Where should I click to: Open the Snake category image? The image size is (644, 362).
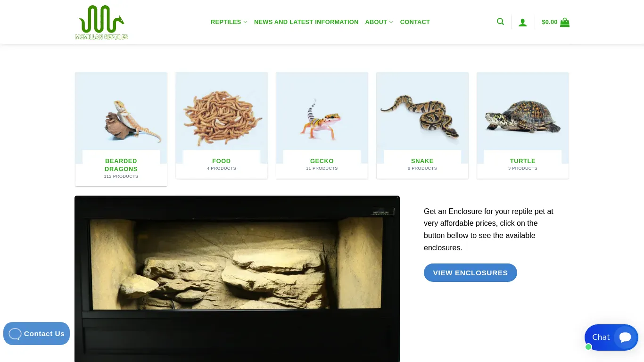coord(422,118)
